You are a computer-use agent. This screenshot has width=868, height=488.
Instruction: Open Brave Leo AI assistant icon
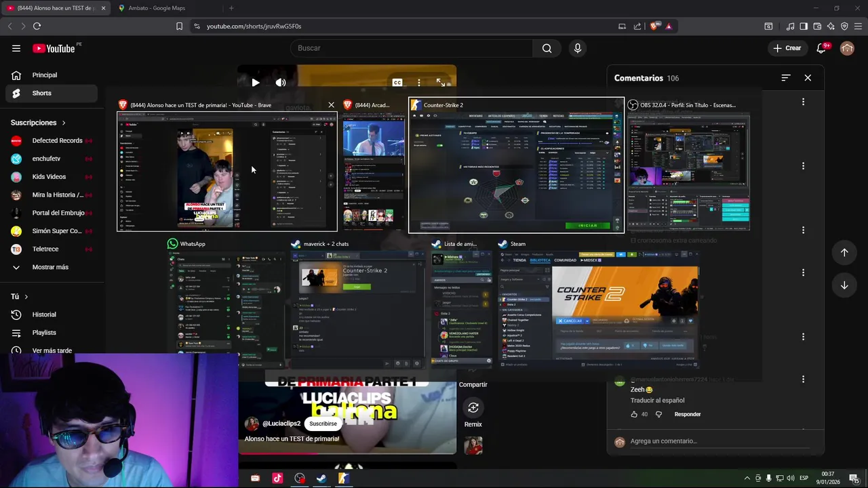831,26
